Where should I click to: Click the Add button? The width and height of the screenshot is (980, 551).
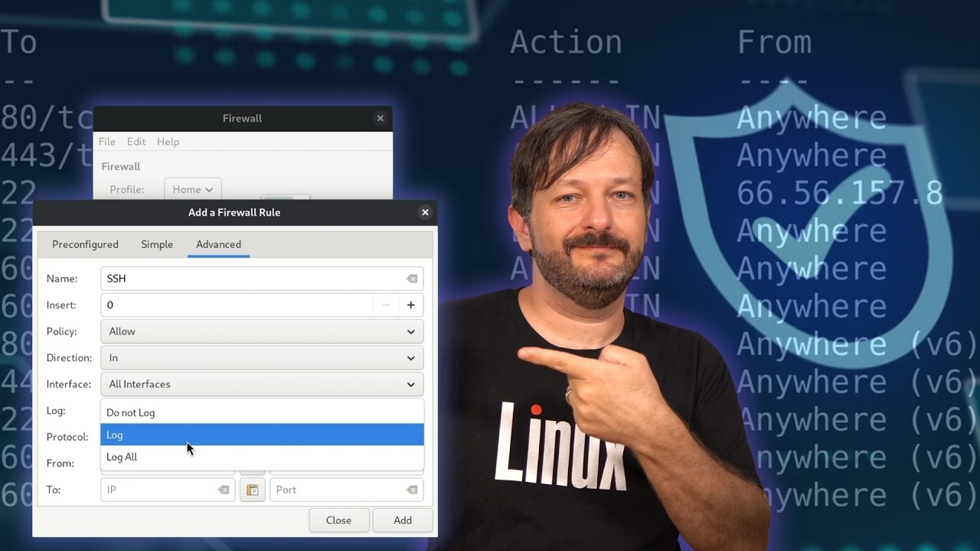tap(403, 520)
